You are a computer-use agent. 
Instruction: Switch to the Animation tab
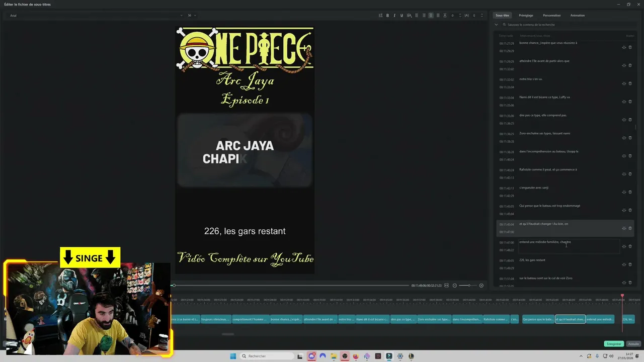[x=578, y=15]
